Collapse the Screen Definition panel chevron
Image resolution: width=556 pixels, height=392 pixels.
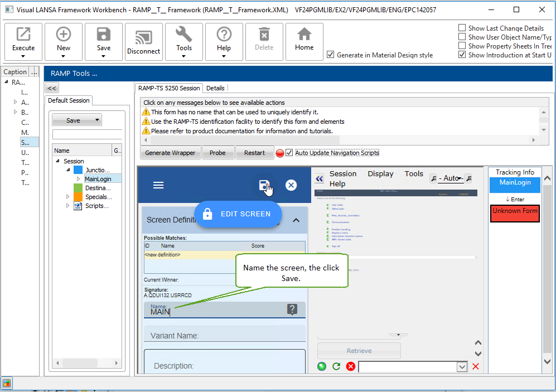click(296, 220)
